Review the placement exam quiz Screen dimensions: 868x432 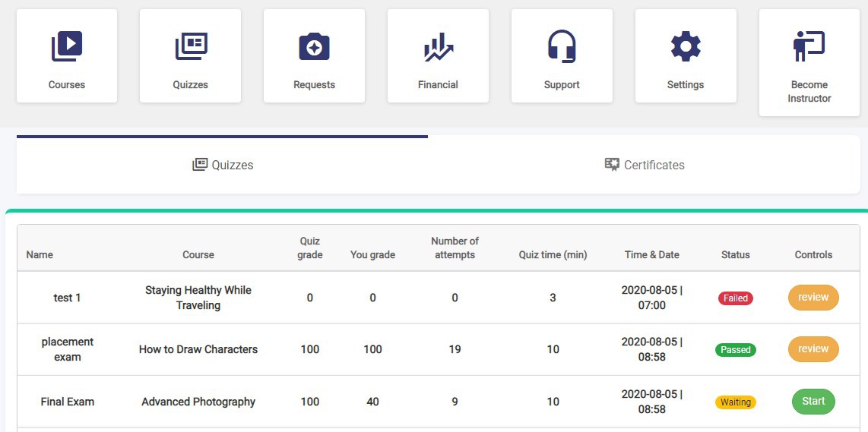(813, 349)
